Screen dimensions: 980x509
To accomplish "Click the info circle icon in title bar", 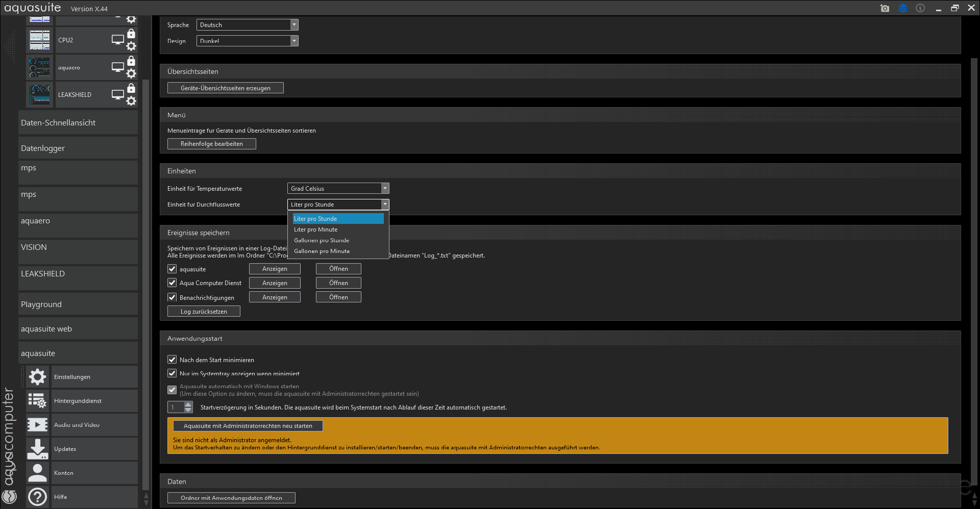I will tap(920, 8).
